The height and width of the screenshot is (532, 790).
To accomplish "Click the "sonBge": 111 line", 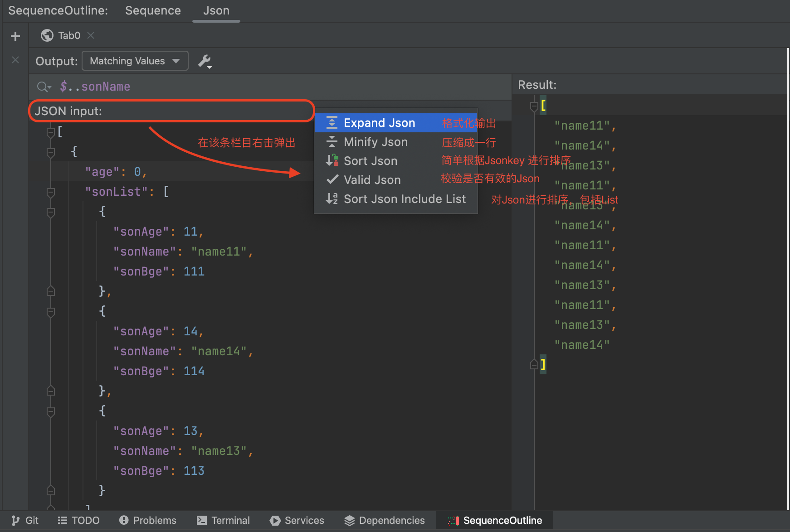I will pos(159,271).
